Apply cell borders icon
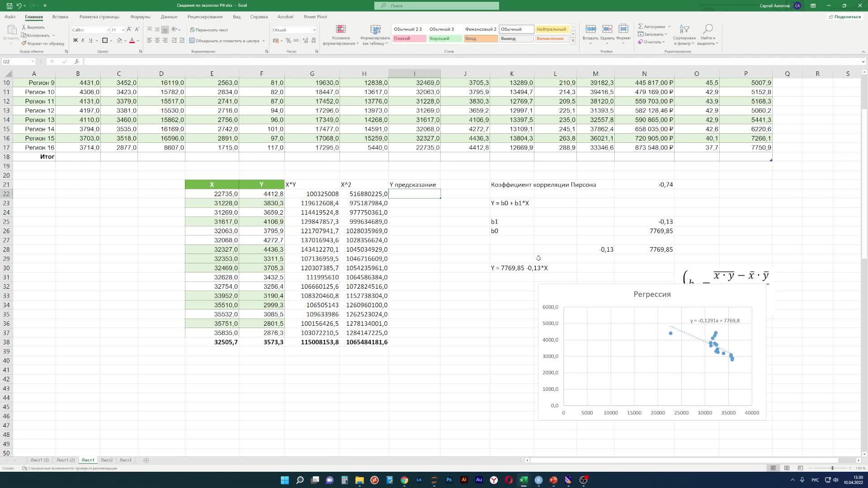Image resolution: width=868 pixels, height=488 pixels. 105,40
